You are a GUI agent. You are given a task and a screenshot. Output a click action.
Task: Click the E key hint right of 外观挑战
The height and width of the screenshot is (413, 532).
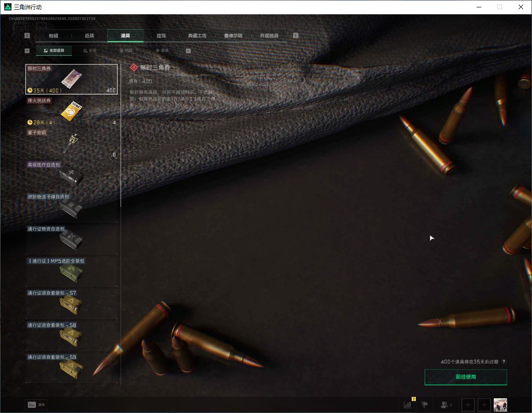coord(296,35)
